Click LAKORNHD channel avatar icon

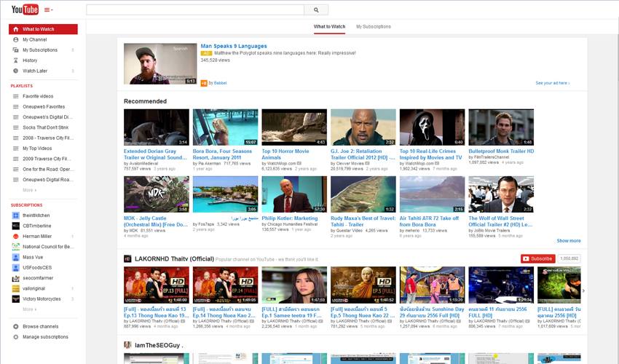[127, 259]
